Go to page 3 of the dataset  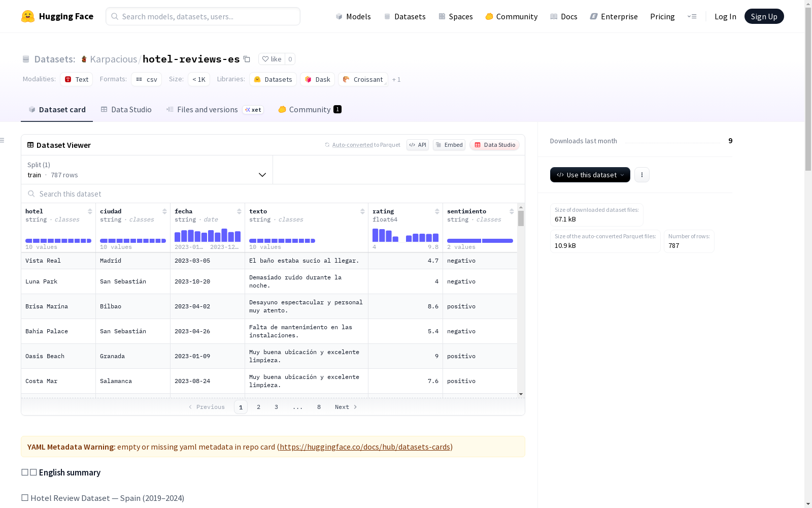276,407
